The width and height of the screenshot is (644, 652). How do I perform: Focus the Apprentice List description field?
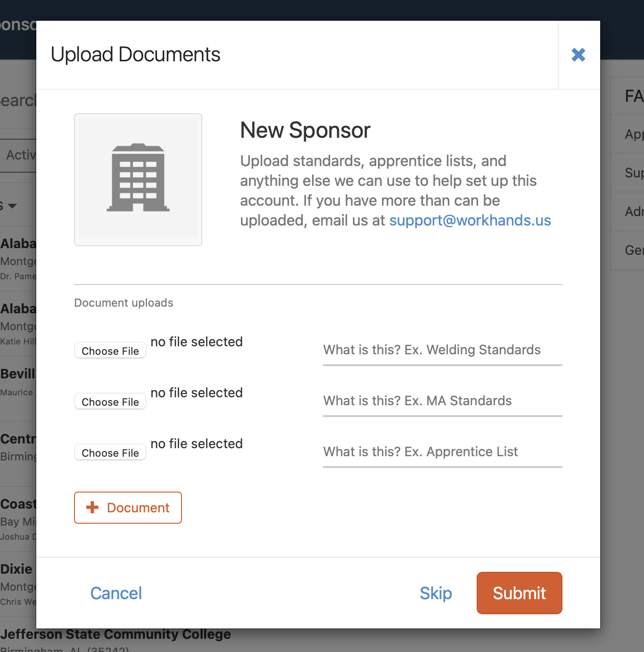pos(443,452)
